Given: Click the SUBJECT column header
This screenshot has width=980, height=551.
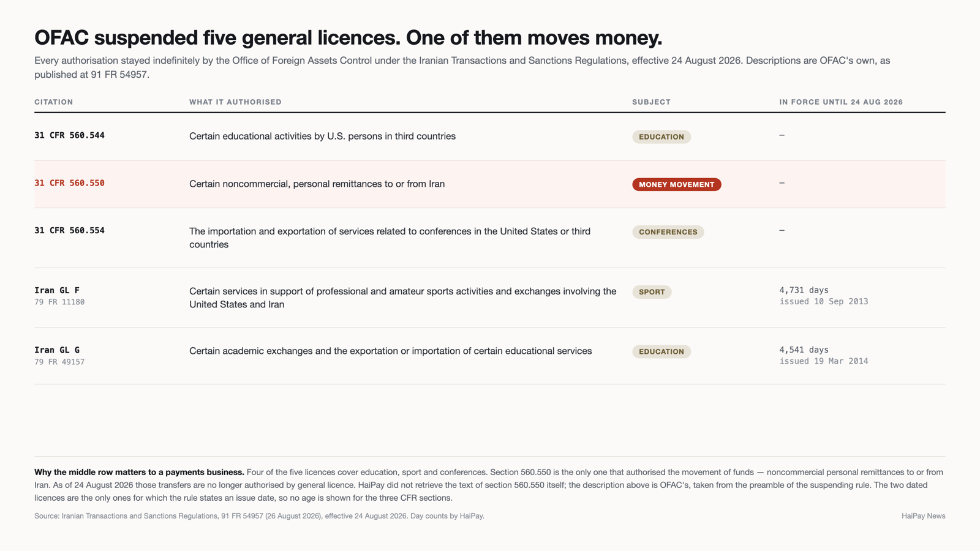Looking at the screenshot, I should [x=651, y=102].
